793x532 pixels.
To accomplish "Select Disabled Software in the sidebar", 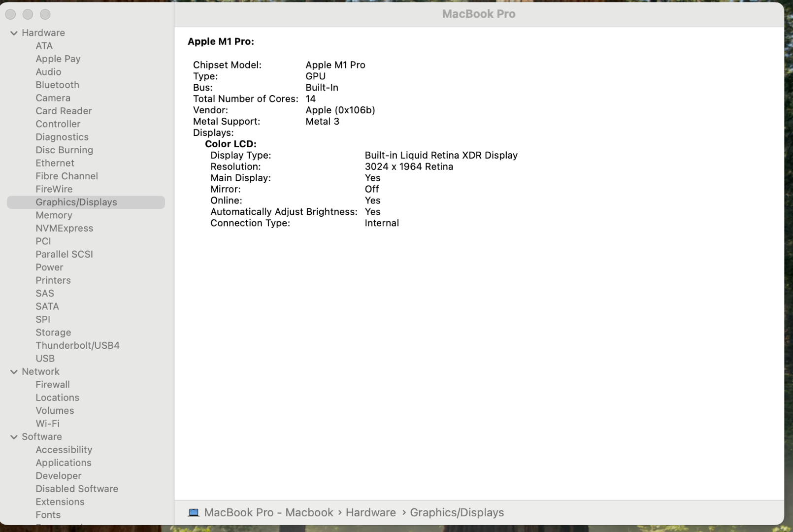I will (x=76, y=489).
